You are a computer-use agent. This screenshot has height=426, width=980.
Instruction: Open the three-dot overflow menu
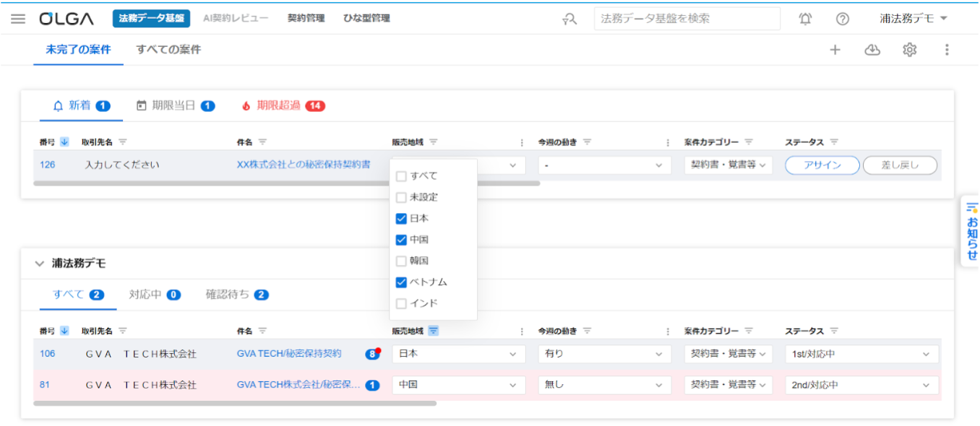tap(947, 50)
